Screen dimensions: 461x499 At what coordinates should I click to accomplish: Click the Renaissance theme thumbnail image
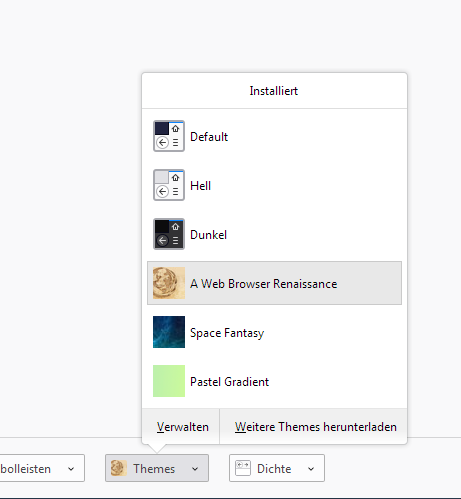[x=169, y=283]
